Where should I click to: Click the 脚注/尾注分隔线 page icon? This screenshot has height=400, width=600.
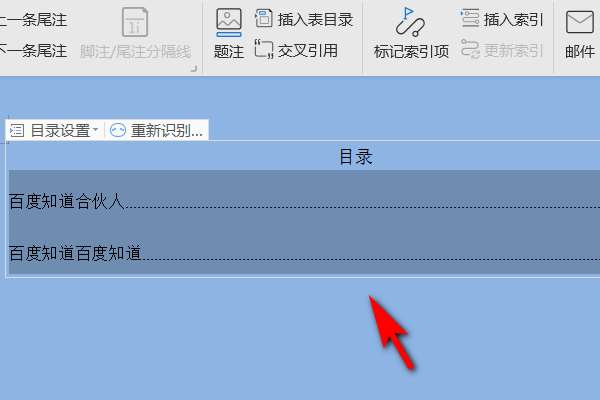click(135, 22)
